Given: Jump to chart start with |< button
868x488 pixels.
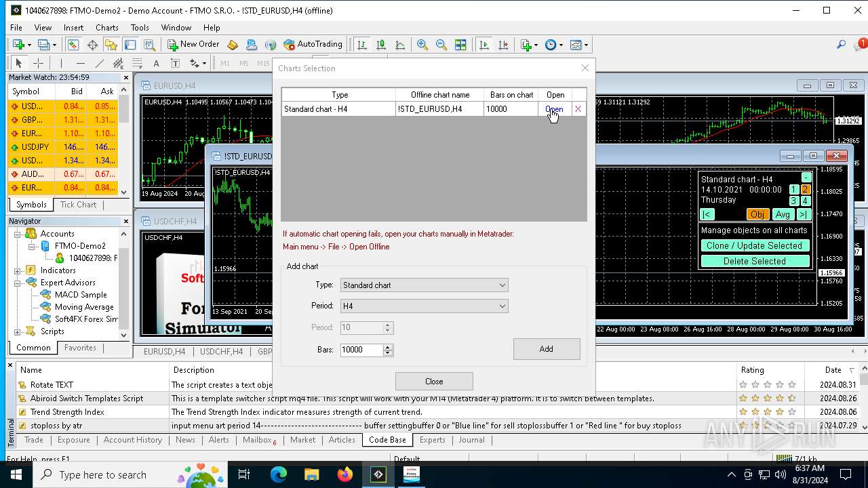Looking at the screenshot, I should pyautogui.click(x=707, y=214).
